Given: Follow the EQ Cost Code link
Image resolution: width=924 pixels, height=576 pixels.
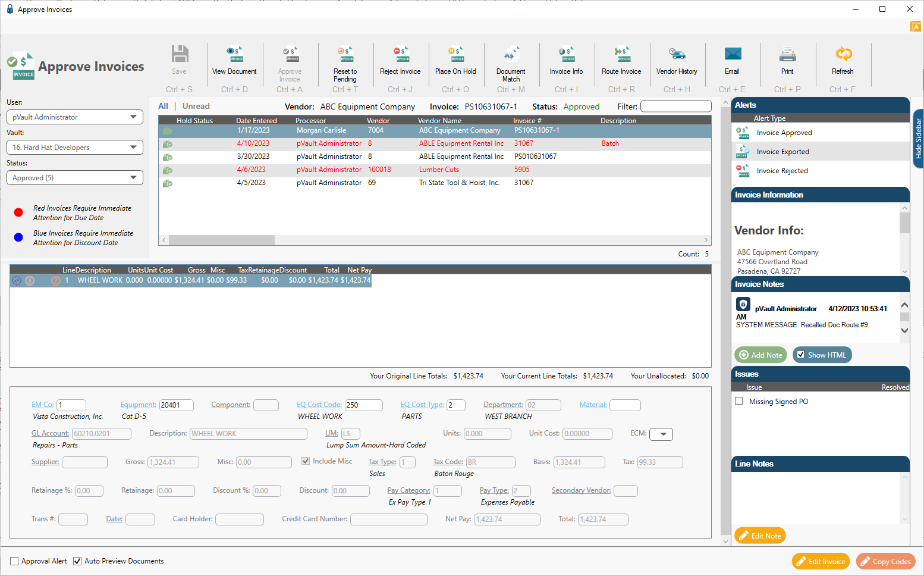Looking at the screenshot, I should tap(319, 405).
